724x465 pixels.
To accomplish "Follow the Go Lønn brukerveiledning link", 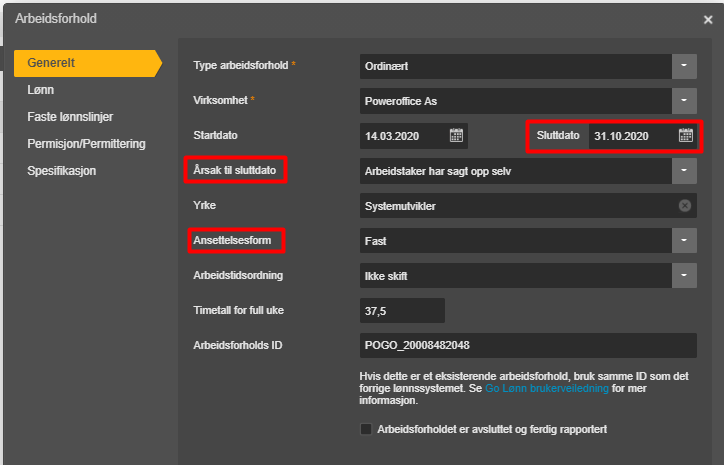I will tap(547, 388).
